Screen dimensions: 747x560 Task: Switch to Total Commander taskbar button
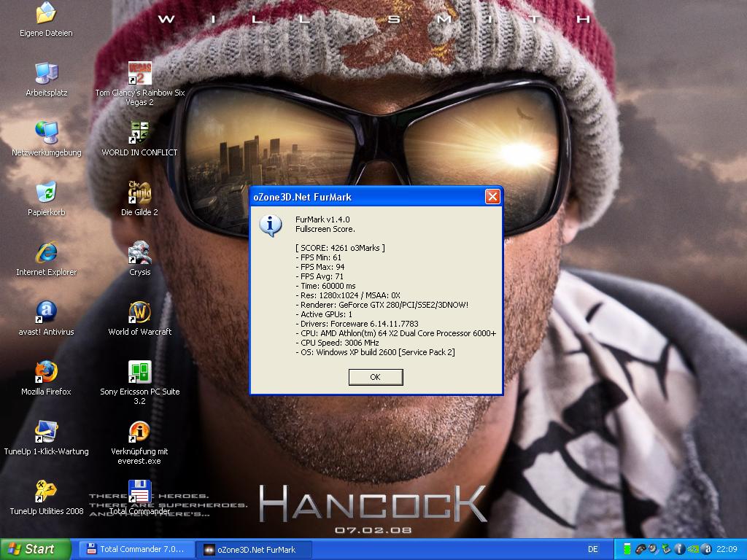coord(136,549)
